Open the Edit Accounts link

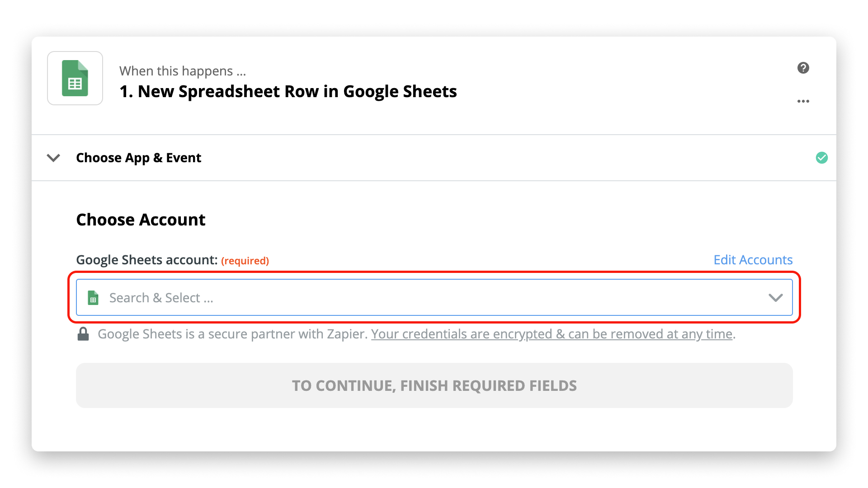(753, 260)
